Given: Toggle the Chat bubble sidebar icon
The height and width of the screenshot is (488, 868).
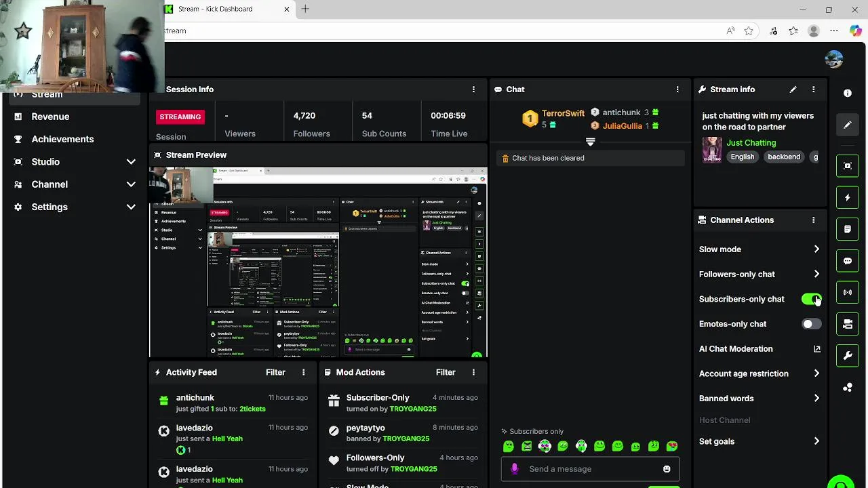Looking at the screenshot, I should [848, 261].
